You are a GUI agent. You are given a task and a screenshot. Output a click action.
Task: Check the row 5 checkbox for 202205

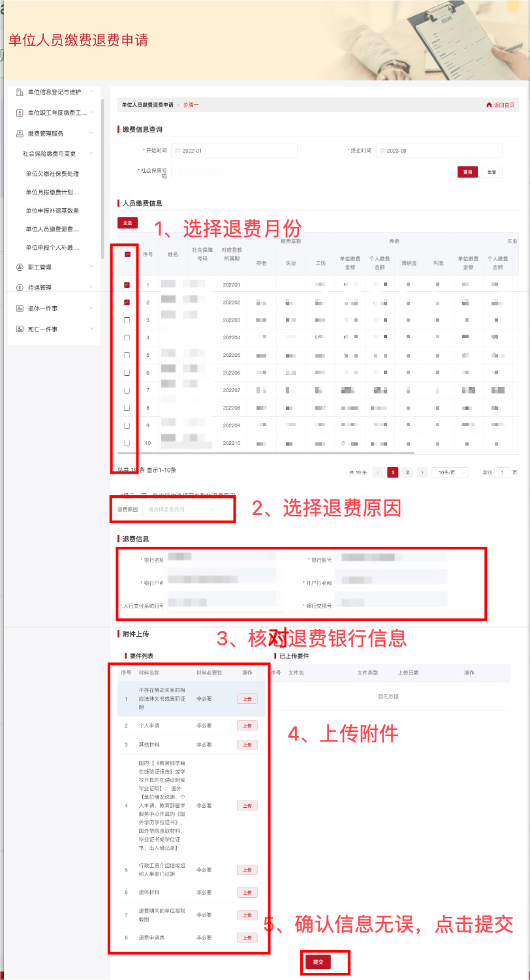pyautogui.click(x=127, y=355)
